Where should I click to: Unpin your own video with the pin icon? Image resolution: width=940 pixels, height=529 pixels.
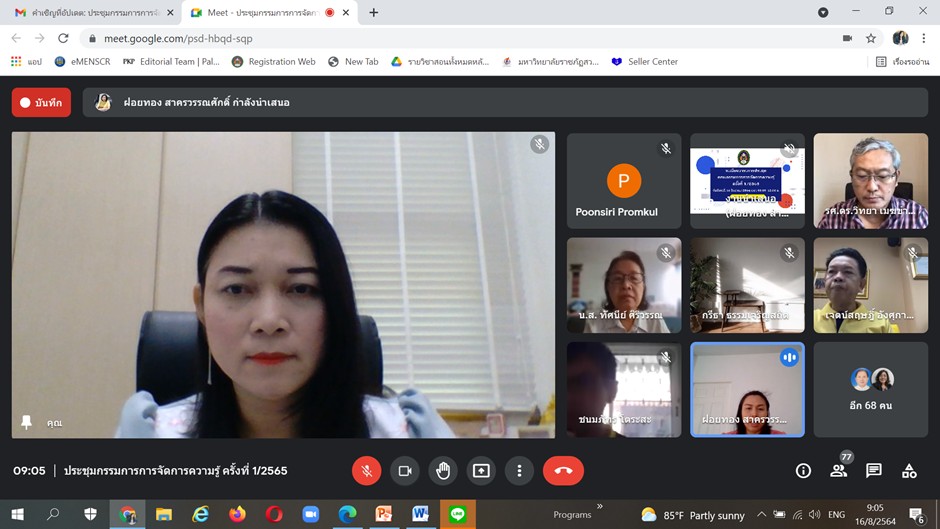26,422
